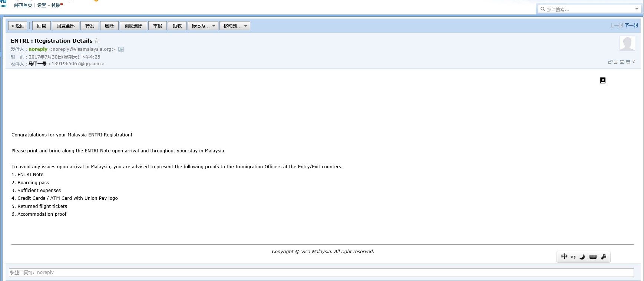Toggle Chinese input mode 中 icon
This screenshot has width=644, height=281.
coord(564,257)
